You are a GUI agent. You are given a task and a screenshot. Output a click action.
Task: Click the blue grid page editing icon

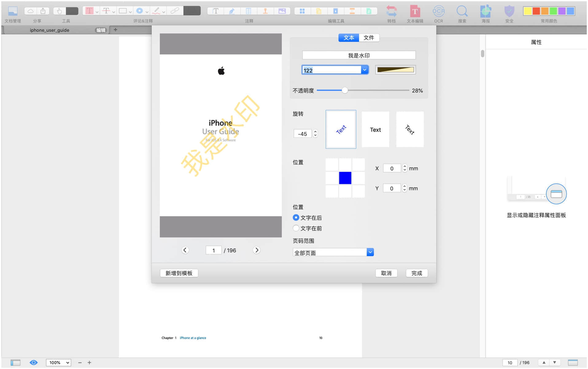[x=302, y=11]
